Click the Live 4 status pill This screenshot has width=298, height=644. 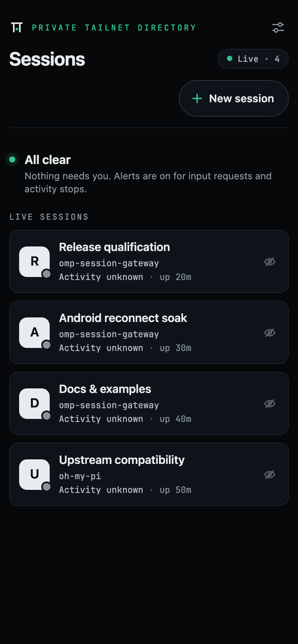[253, 59]
